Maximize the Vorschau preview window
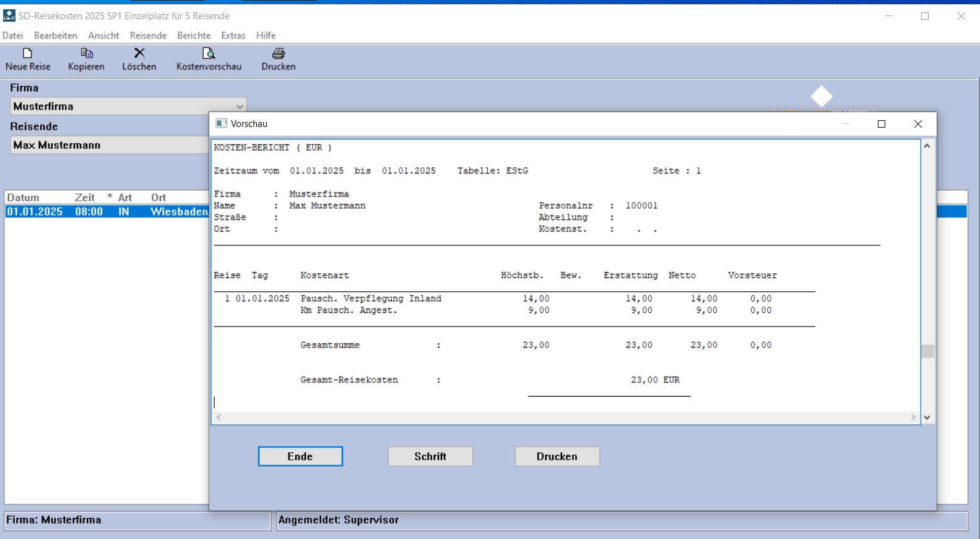The image size is (980, 539). pyautogui.click(x=882, y=124)
